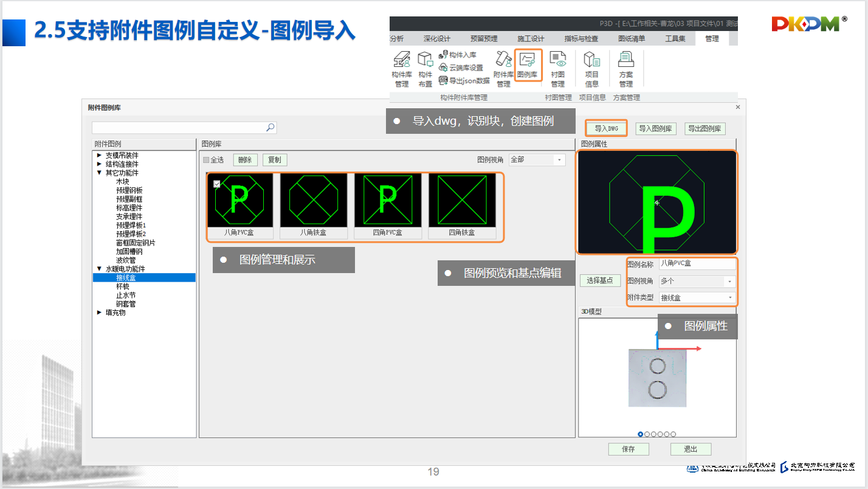Switch to the 工具集 ribbon tab

point(675,39)
